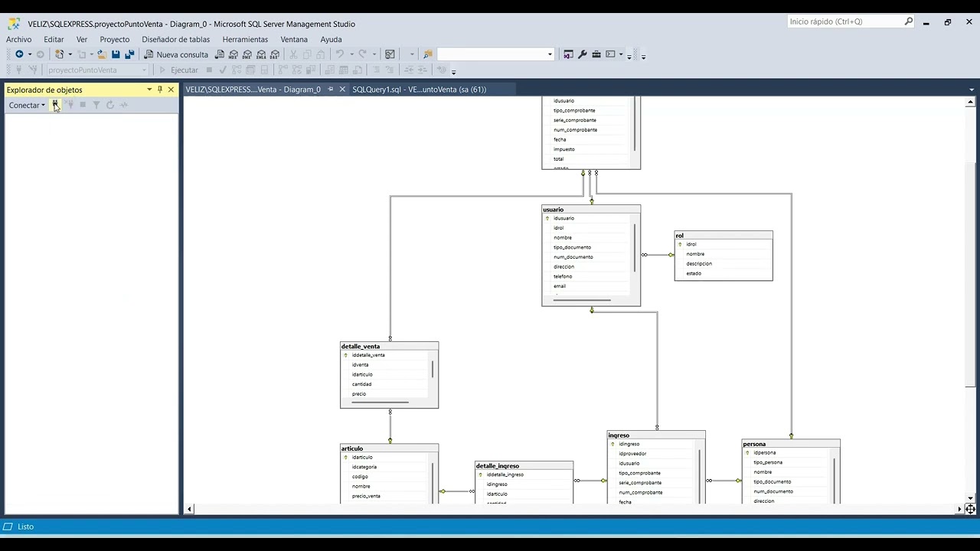Toggle auto-hide pin on Explorador de objetos

point(160,90)
